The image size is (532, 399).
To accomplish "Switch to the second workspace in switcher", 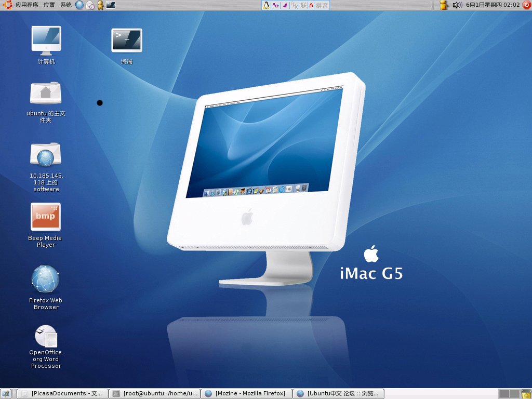I will click(515, 394).
